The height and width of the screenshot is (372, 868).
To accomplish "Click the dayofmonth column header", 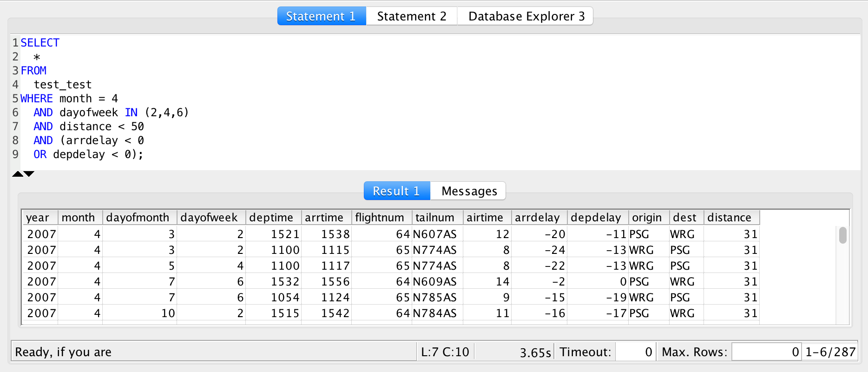I will 139,218.
